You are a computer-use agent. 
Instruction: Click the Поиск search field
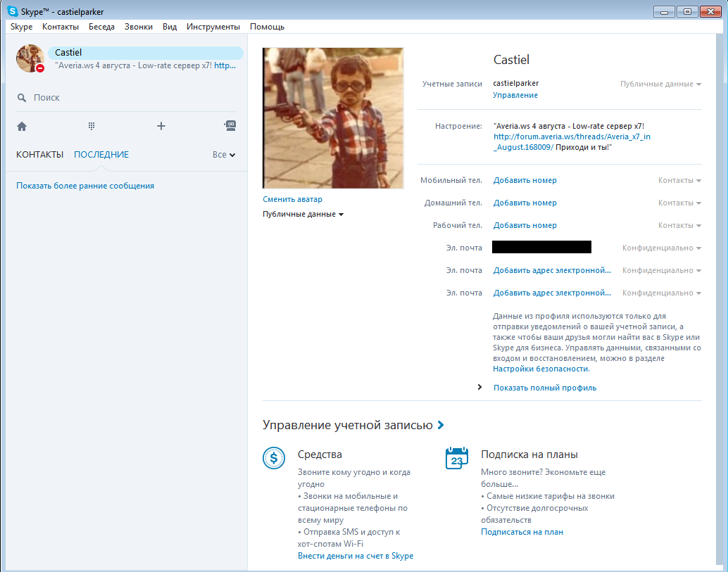[x=126, y=98]
